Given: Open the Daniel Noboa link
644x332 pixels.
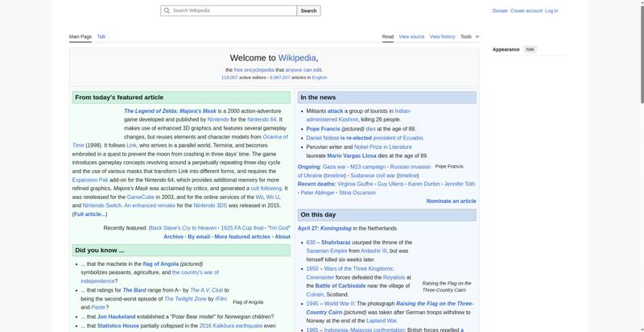Looking at the screenshot, I should (323, 138).
